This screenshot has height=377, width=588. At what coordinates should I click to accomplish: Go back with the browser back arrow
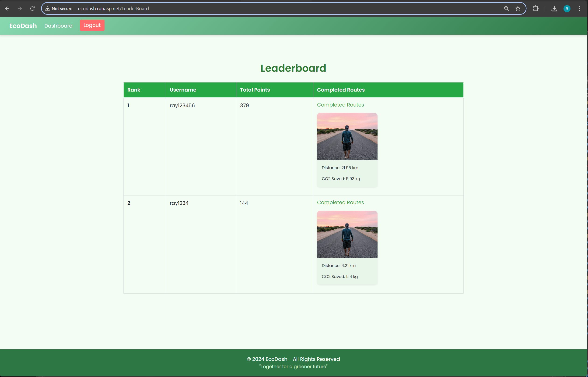pos(7,9)
